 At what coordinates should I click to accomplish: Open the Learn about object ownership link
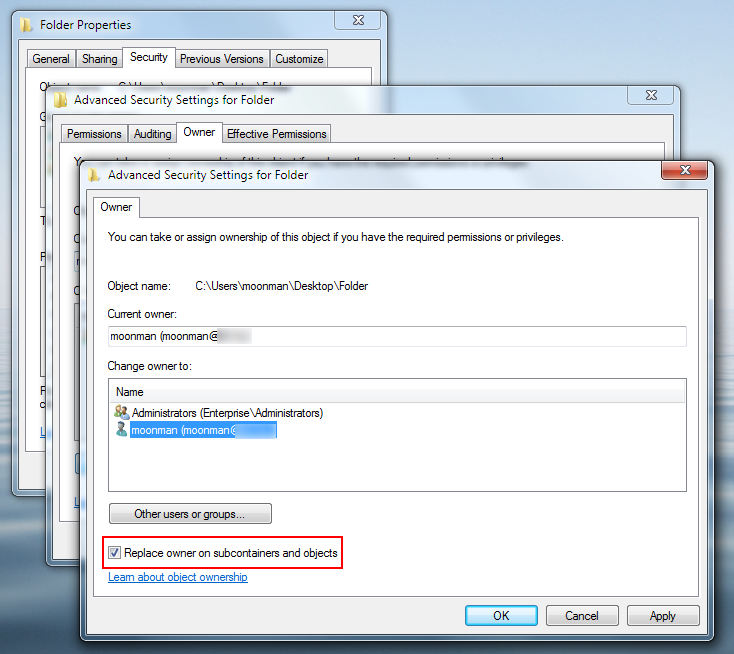tap(177, 577)
